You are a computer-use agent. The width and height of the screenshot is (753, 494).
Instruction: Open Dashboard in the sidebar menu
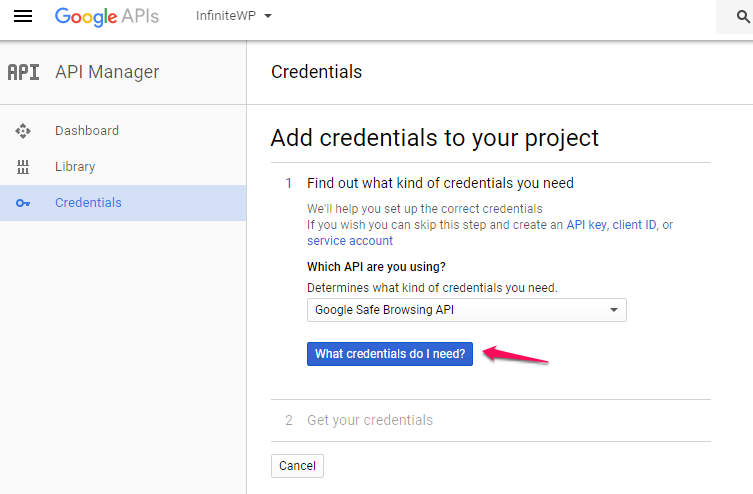coord(87,131)
